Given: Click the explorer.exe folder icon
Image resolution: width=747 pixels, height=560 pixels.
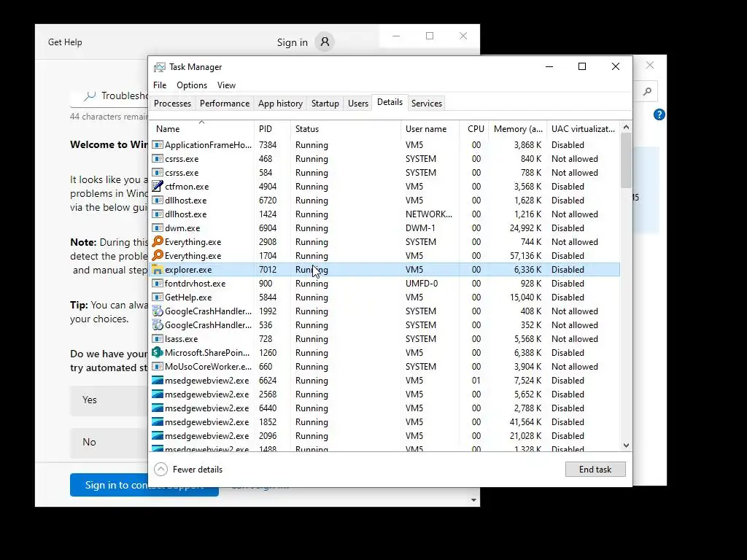Looking at the screenshot, I should [x=158, y=270].
